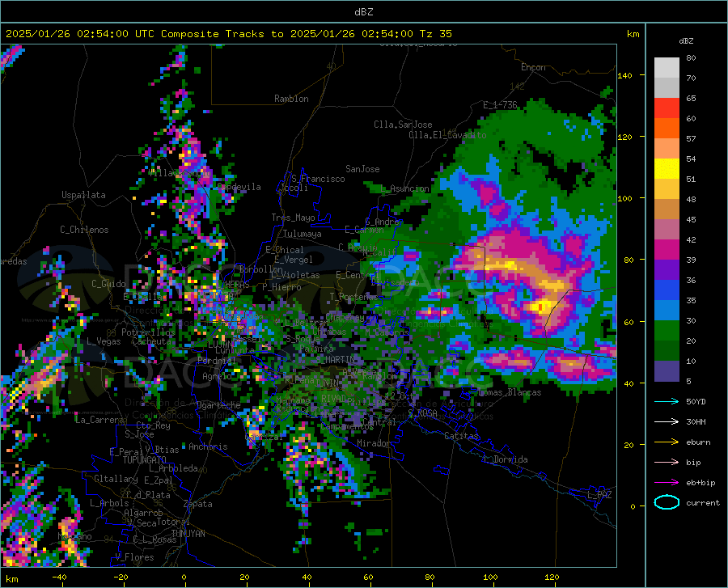Click the L_Arboleda place label

coord(173,468)
